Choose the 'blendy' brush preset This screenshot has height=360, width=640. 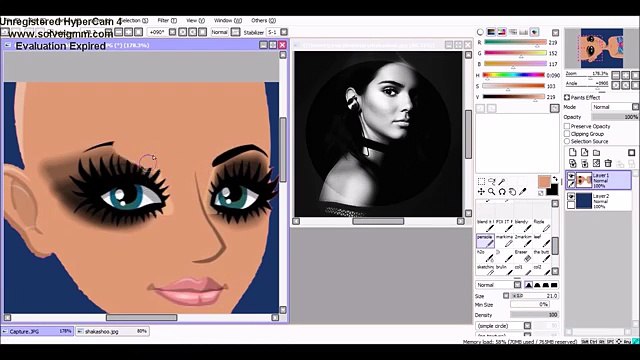pos(522,226)
